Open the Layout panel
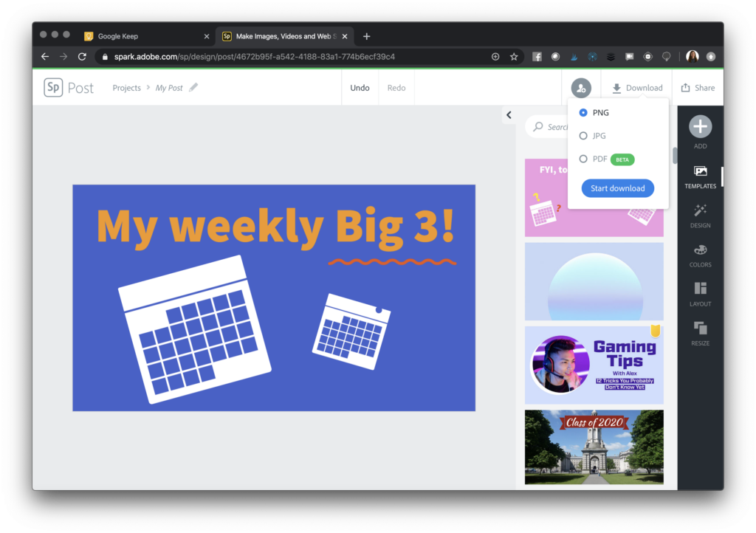This screenshot has width=756, height=533. 699,289
